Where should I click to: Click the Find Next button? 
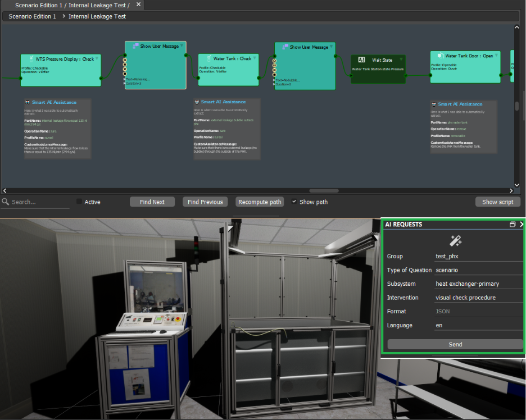152,202
